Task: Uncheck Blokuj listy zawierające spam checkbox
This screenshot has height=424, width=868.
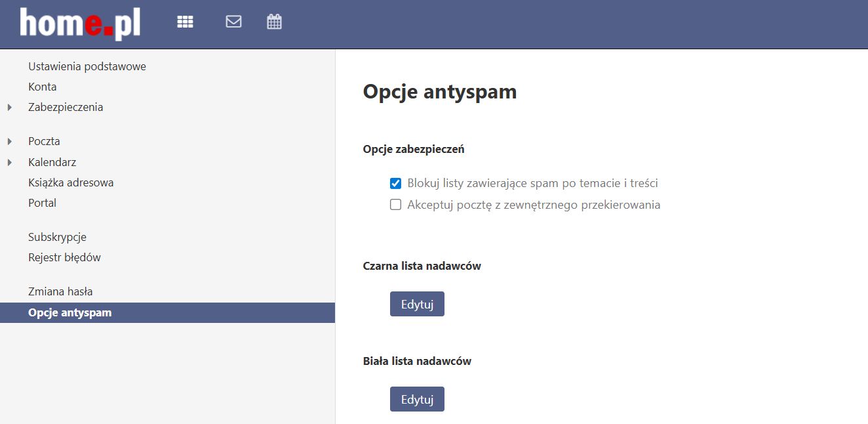Action: [395, 184]
